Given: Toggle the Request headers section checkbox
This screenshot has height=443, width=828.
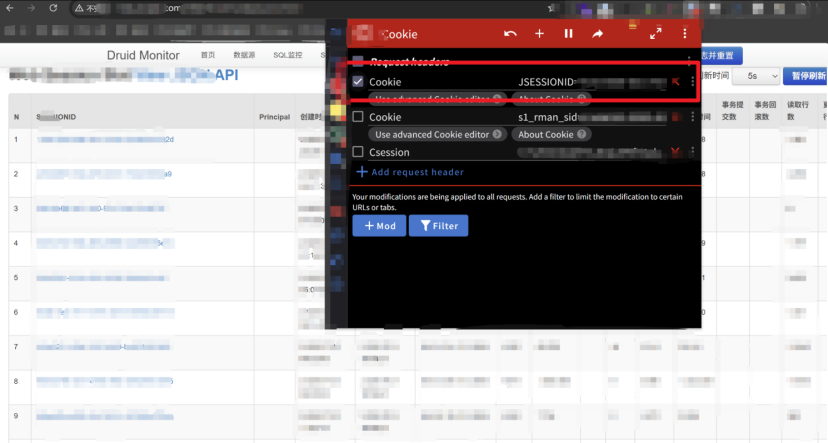Looking at the screenshot, I should [358, 61].
